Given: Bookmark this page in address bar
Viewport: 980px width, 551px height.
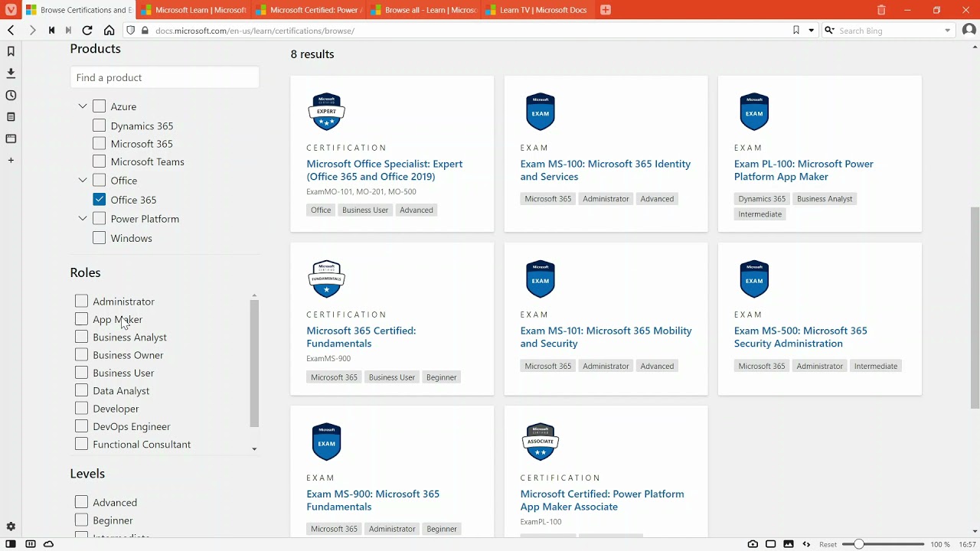Looking at the screenshot, I should pyautogui.click(x=796, y=31).
